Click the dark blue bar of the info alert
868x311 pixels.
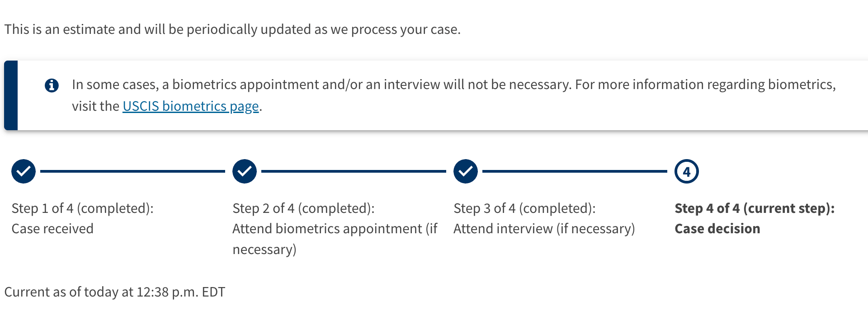pyautogui.click(x=11, y=95)
